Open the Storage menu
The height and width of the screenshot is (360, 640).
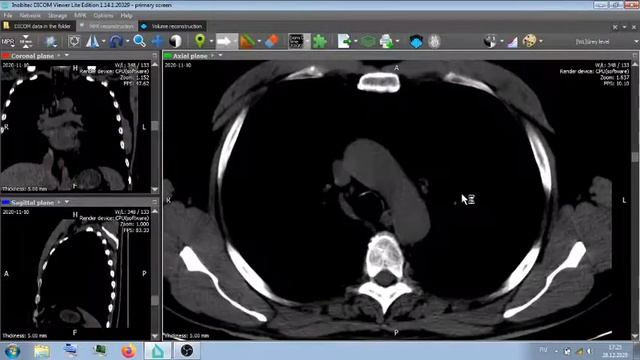(x=57, y=16)
